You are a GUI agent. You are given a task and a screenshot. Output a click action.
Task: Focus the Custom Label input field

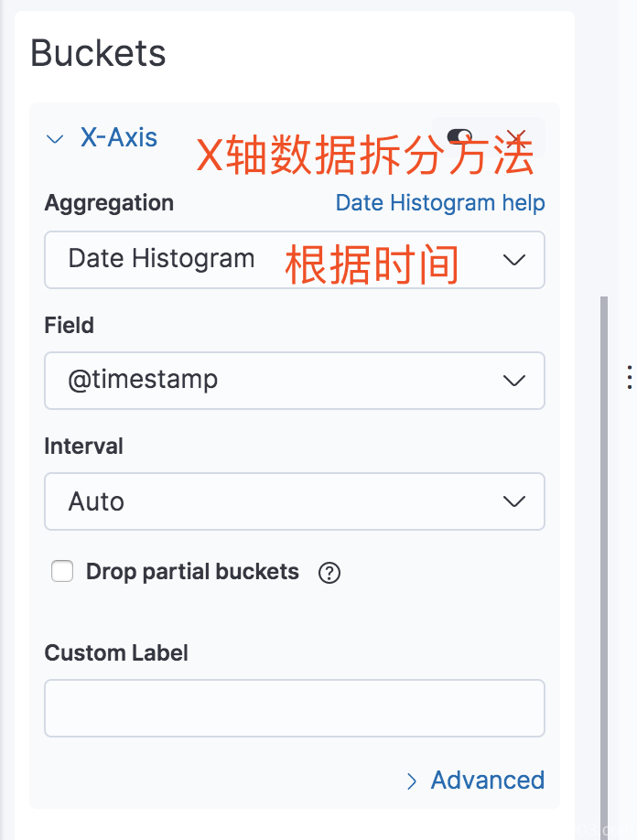click(x=294, y=708)
